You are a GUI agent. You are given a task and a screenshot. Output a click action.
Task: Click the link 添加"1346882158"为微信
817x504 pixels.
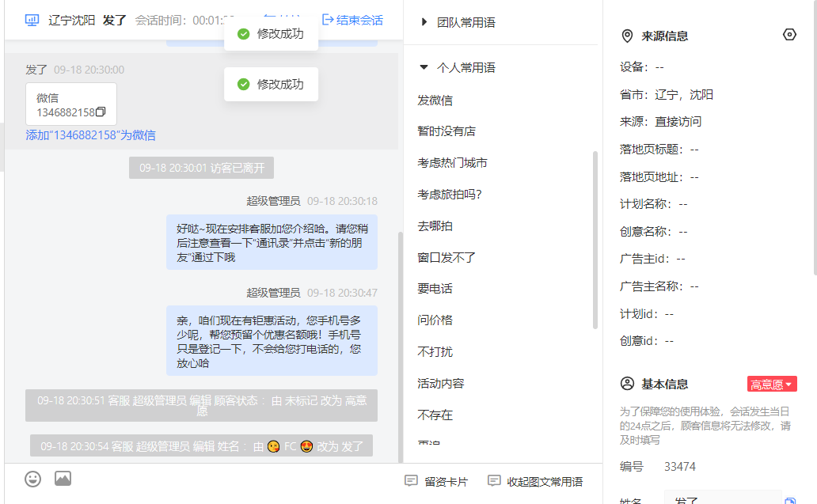click(91, 135)
